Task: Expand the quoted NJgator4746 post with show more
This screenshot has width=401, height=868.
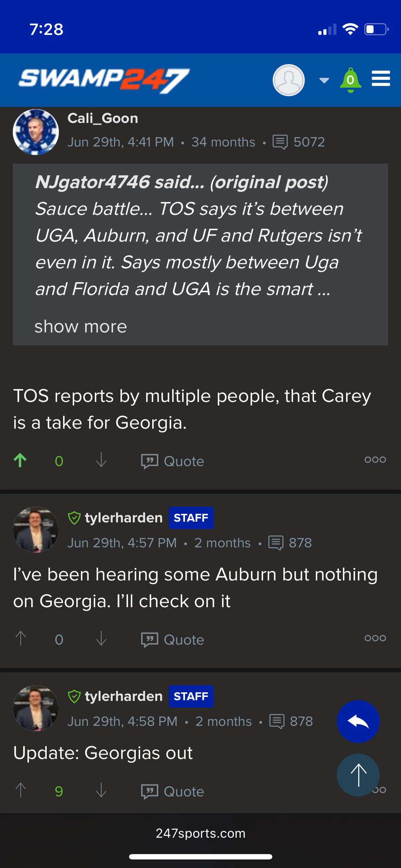Action: [x=81, y=326]
